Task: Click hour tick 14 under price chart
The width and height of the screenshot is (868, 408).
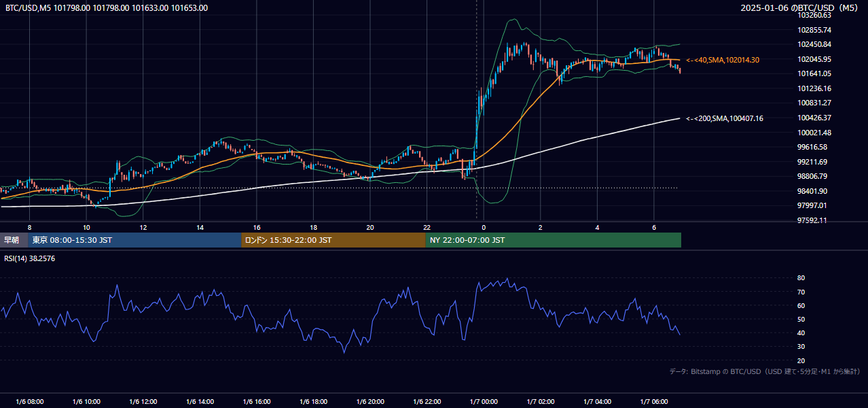Action: [200, 227]
